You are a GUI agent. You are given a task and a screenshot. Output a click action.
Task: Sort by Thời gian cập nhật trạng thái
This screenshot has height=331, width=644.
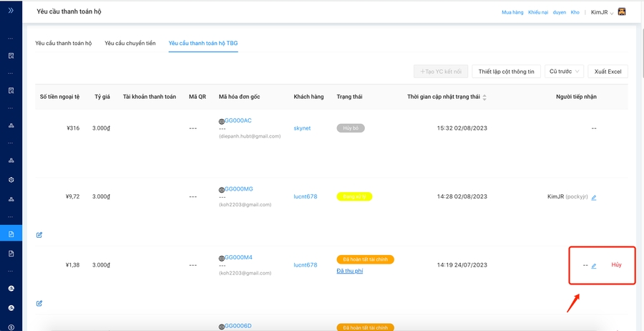(x=484, y=97)
